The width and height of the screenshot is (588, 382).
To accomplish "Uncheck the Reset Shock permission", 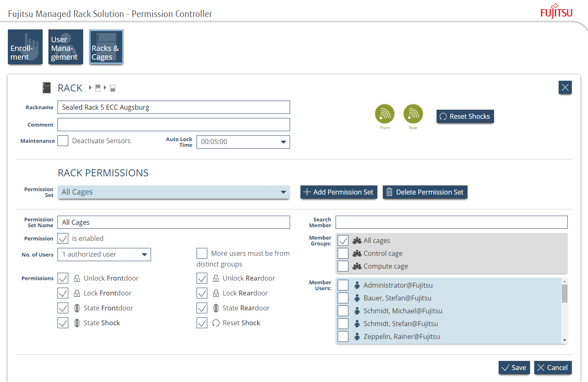I will (x=202, y=323).
